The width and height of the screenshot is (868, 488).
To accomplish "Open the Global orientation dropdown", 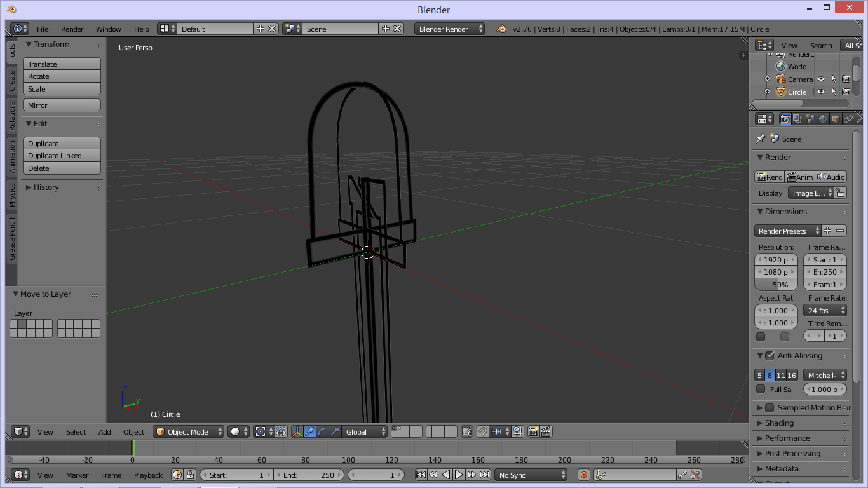I will coord(364,431).
